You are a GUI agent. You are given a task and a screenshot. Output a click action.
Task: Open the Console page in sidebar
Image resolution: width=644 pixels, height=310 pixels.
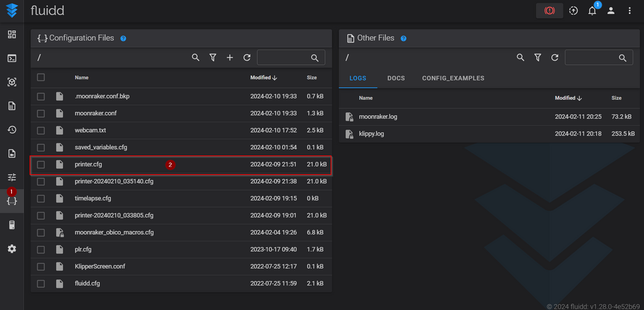[12, 58]
